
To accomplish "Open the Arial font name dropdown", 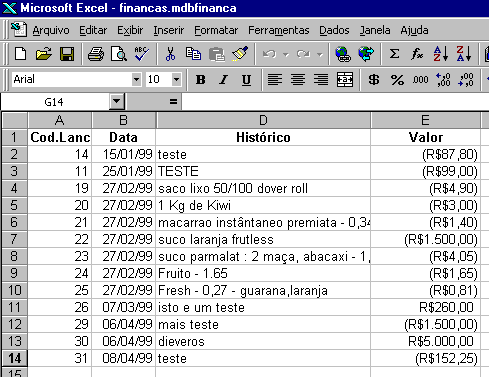I will (x=136, y=80).
